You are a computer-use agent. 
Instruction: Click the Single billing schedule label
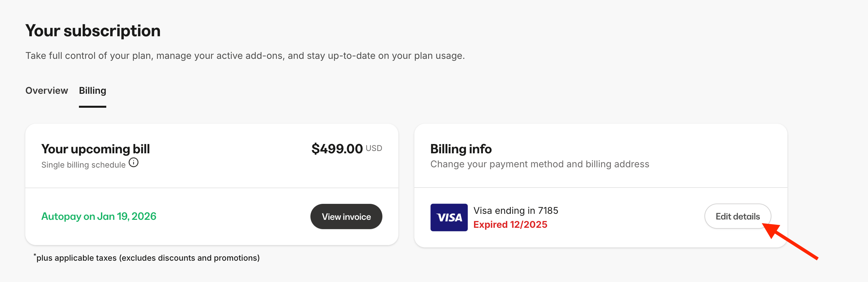[x=84, y=165]
